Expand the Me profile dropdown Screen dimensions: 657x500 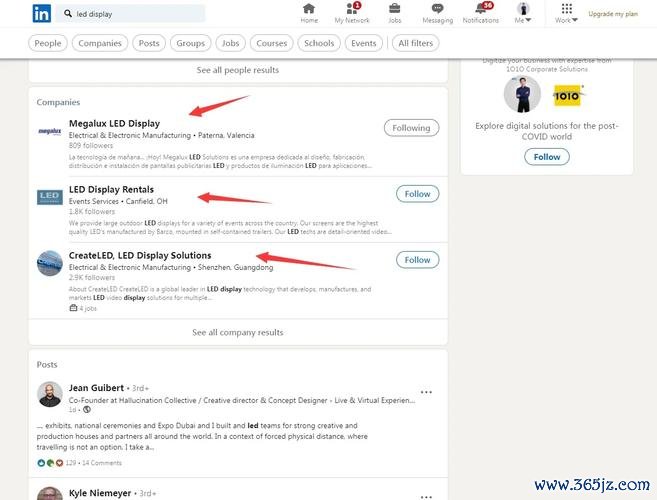(523, 13)
